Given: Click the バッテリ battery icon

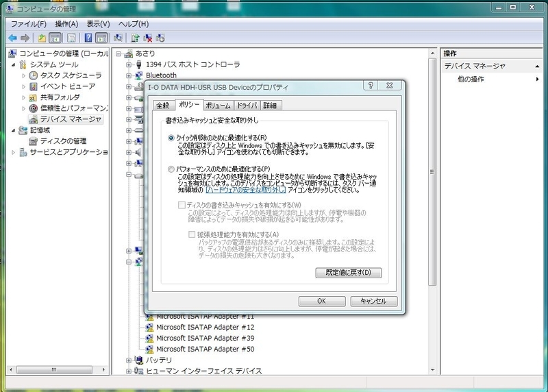Looking at the screenshot, I should [x=139, y=360].
